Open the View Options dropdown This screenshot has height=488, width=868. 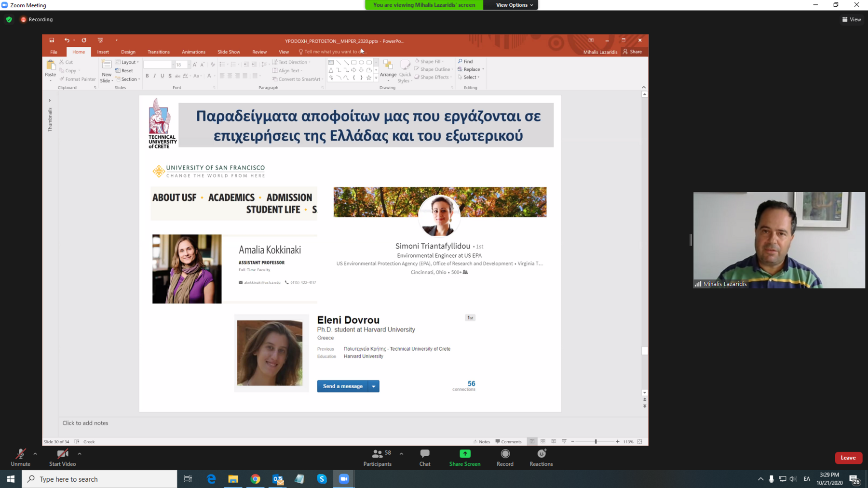[x=514, y=5]
